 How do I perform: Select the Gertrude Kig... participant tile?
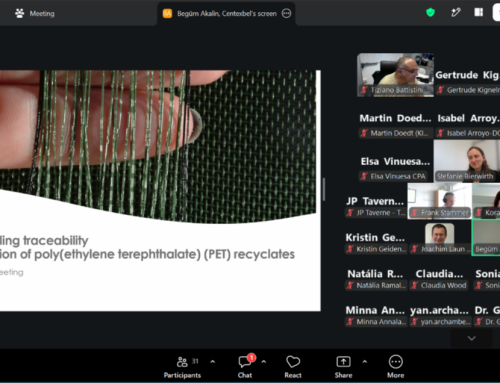click(x=468, y=81)
